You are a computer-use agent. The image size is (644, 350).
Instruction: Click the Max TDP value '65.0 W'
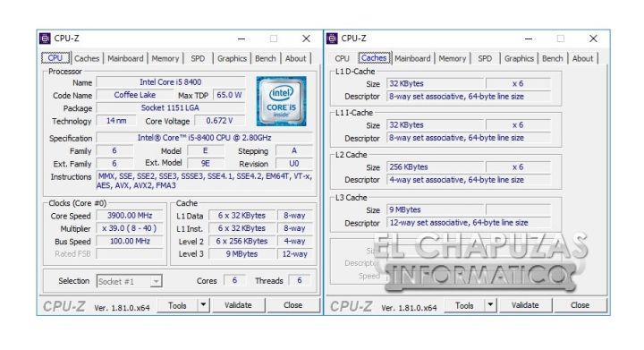pos(229,95)
